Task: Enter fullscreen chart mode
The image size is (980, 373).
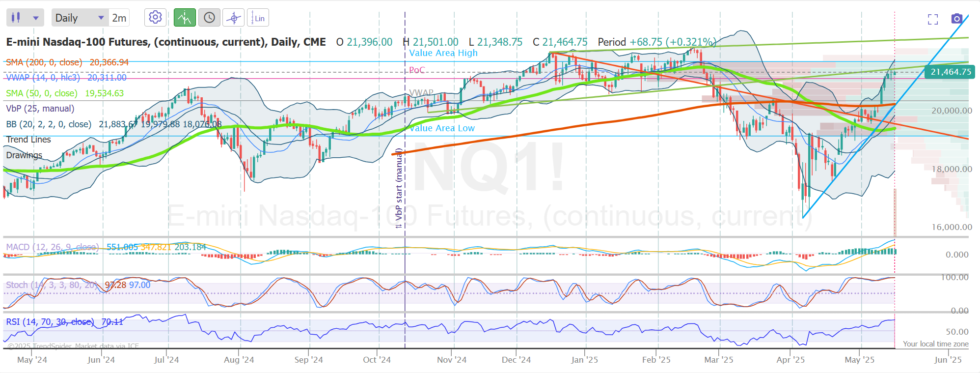Action: (933, 19)
